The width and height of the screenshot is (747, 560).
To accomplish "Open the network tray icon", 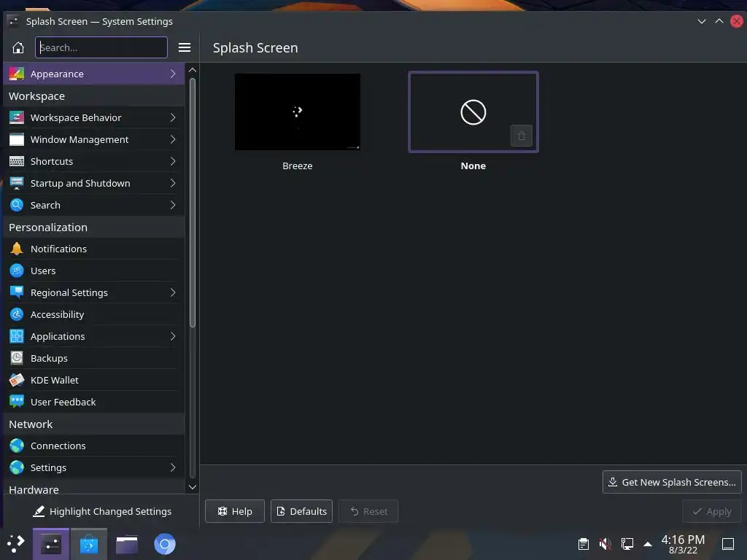I will tap(627, 544).
